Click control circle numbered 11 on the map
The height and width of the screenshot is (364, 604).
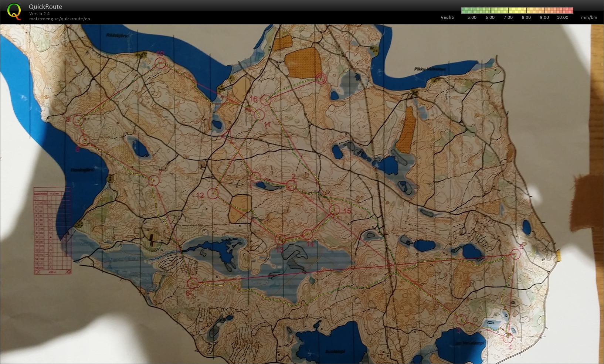pos(259,115)
